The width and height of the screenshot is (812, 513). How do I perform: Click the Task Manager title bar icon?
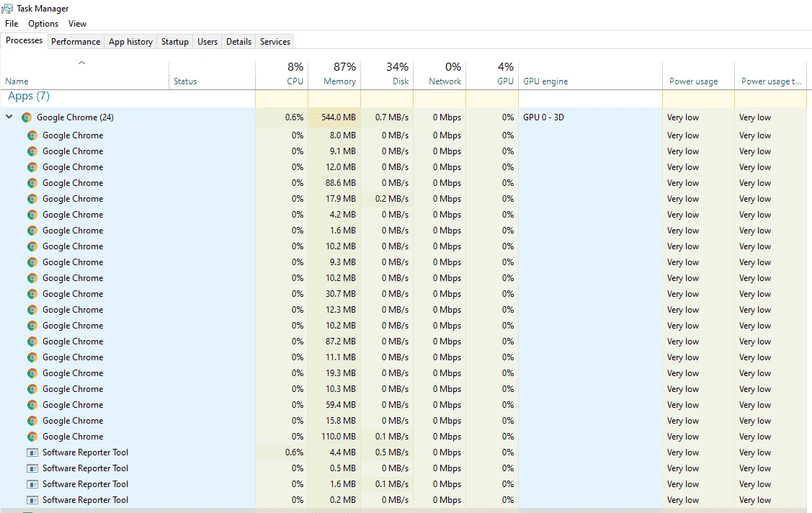tap(7, 8)
